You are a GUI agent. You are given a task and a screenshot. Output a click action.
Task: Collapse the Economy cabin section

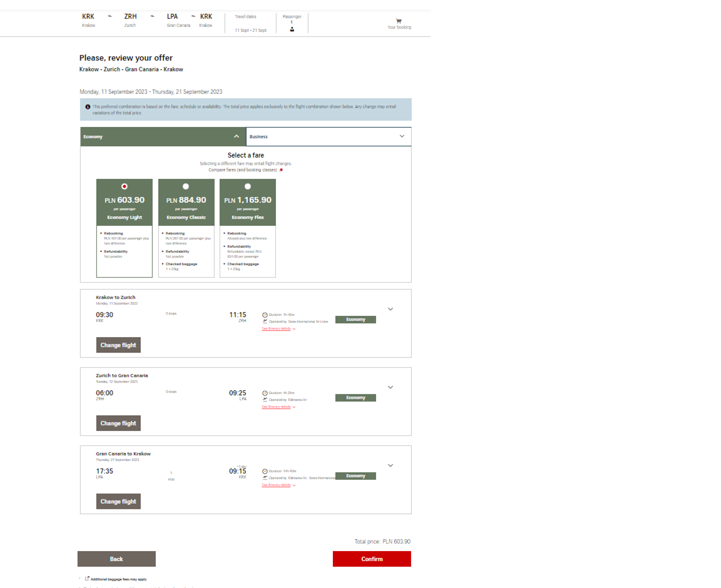237,136
